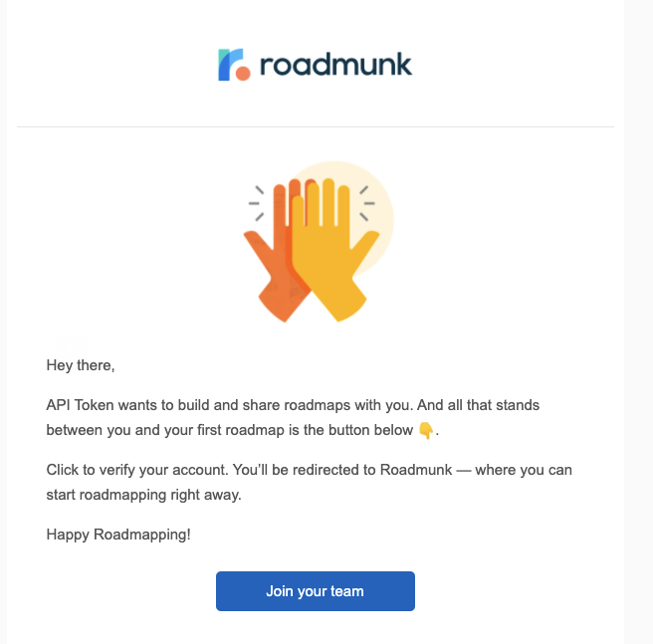Click the sparkle lines left of the hands
This screenshot has height=644, width=653.
258,202
